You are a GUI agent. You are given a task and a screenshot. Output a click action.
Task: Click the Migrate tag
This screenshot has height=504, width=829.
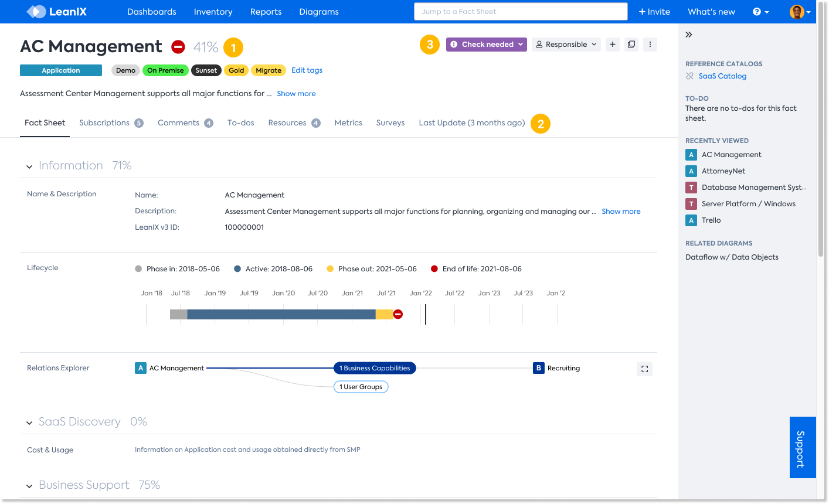click(x=269, y=70)
